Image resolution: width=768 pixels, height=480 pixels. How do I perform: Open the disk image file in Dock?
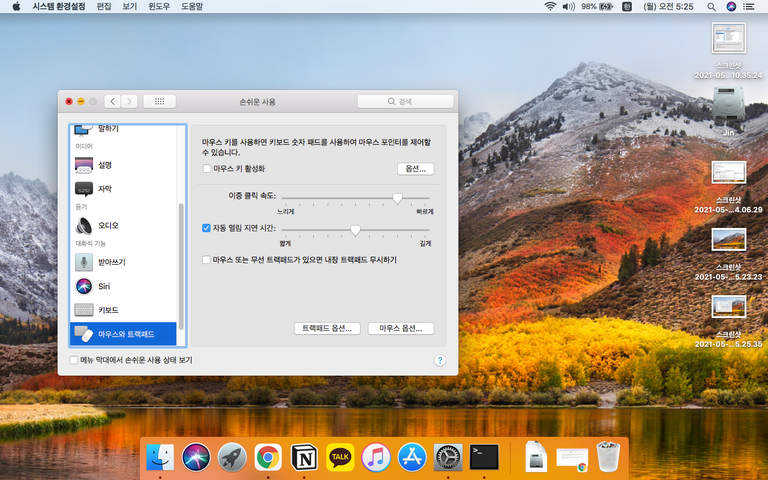tap(536, 456)
